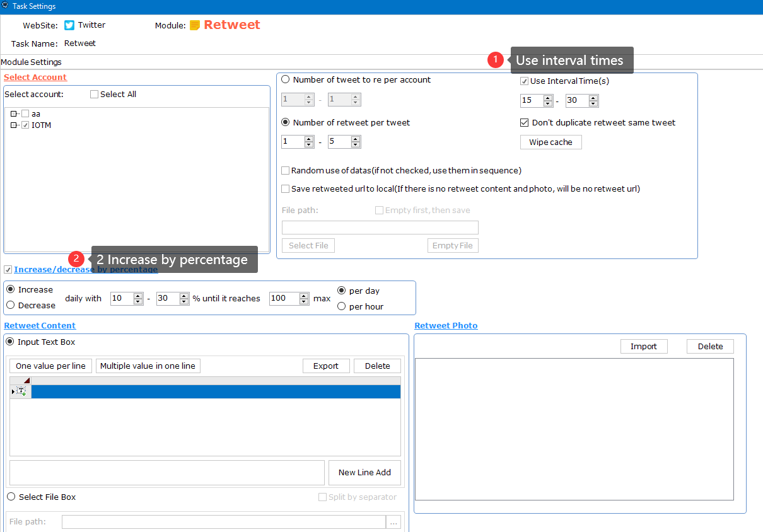Screen dimensions: 763x532
Task: Click the Select Account heading link
Action: coord(35,77)
